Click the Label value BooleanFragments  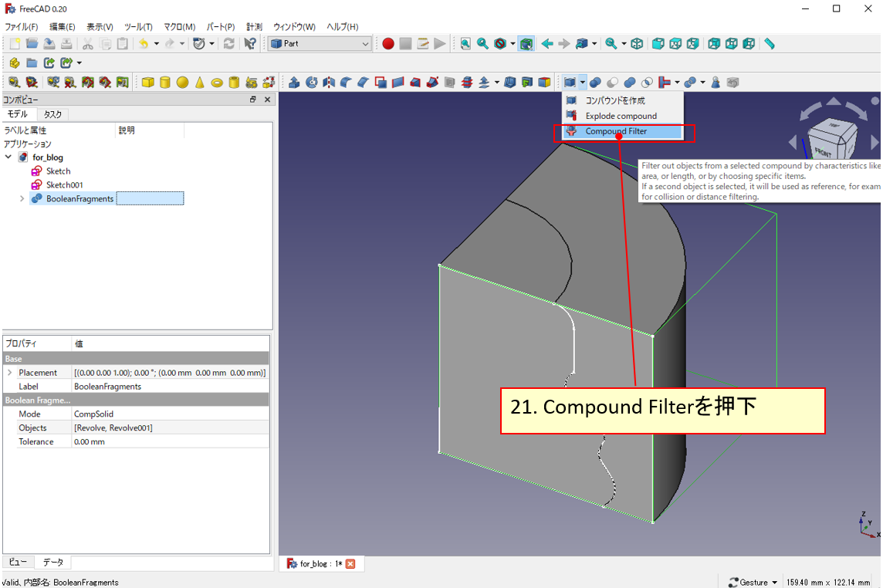click(171, 387)
